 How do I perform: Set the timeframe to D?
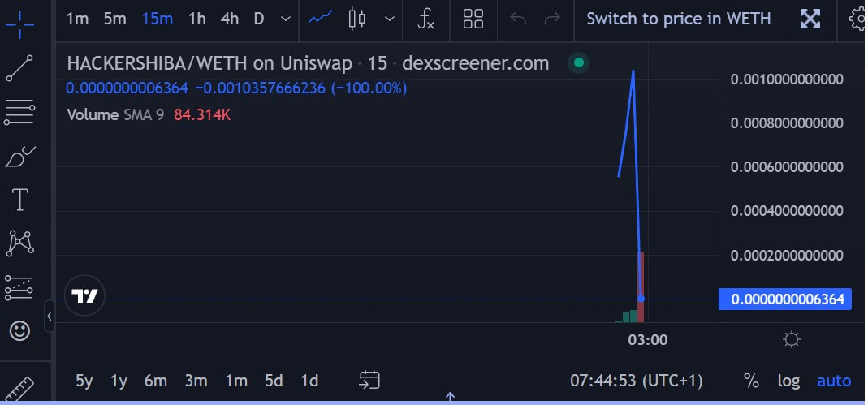pyautogui.click(x=258, y=19)
